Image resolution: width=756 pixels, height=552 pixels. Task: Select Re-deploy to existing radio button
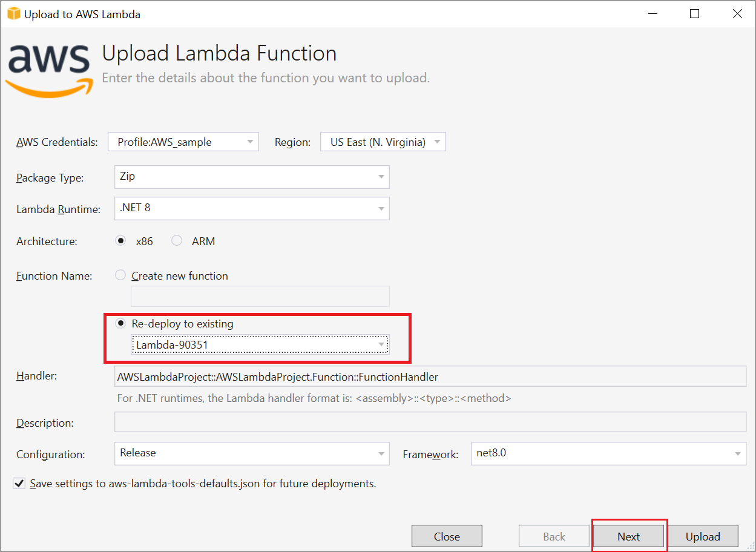click(x=121, y=324)
